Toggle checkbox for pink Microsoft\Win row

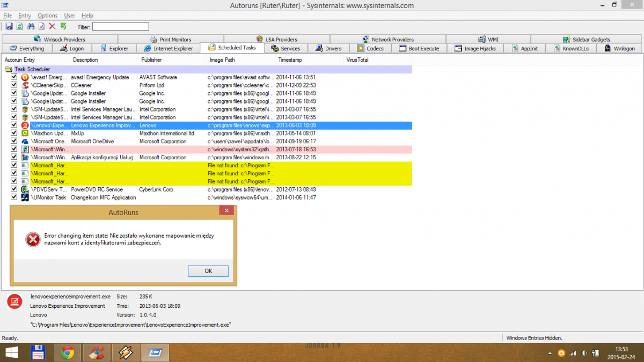[14, 150]
